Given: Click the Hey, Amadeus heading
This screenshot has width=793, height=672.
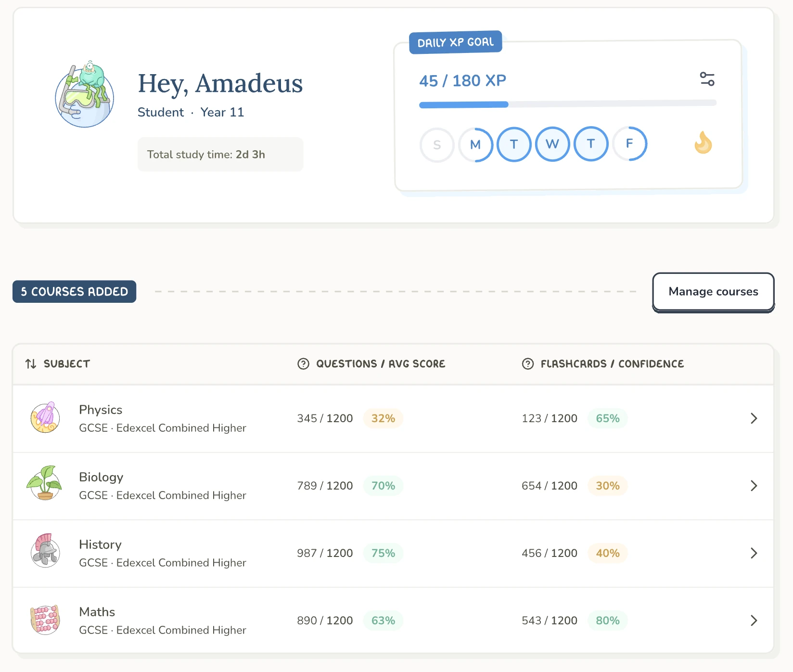Looking at the screenshot, I should (220, 83).
